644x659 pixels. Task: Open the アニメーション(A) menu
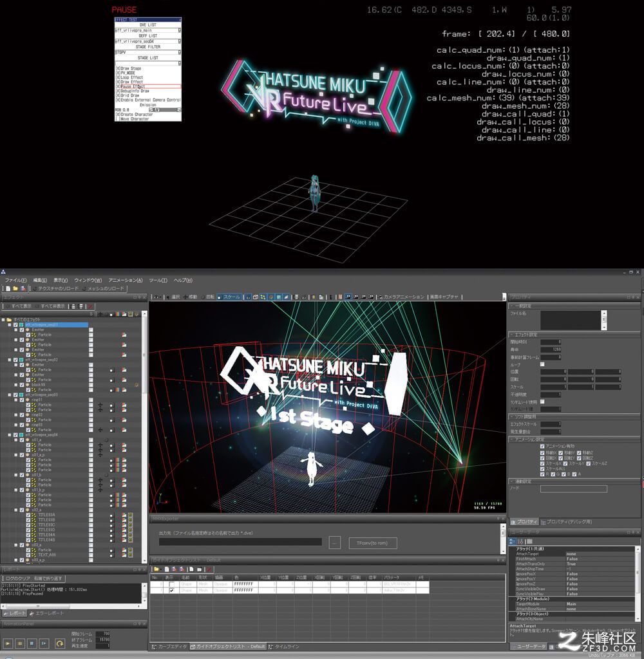click(x=126, y=281)
